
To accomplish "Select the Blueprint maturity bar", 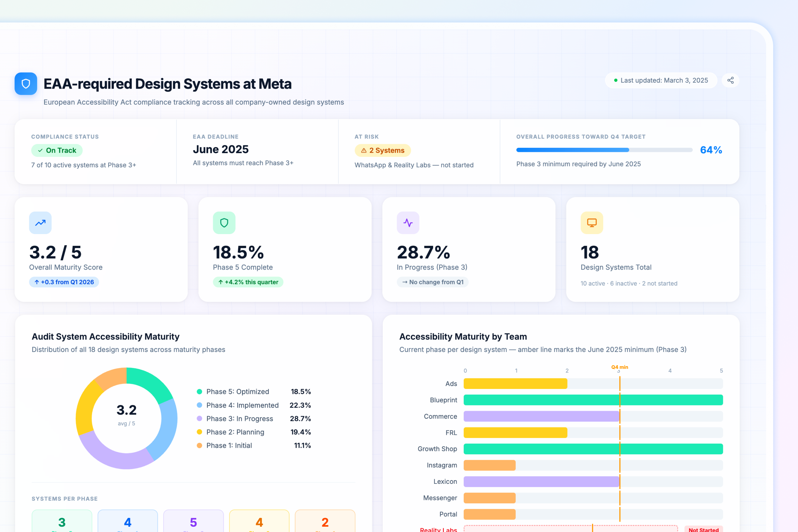I will coord(593,400).
